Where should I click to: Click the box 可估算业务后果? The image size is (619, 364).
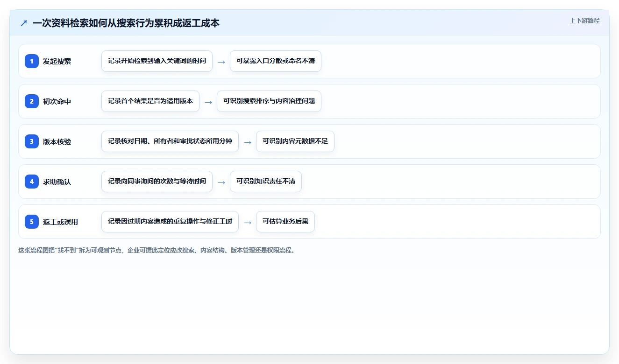(x=285, y=222)
